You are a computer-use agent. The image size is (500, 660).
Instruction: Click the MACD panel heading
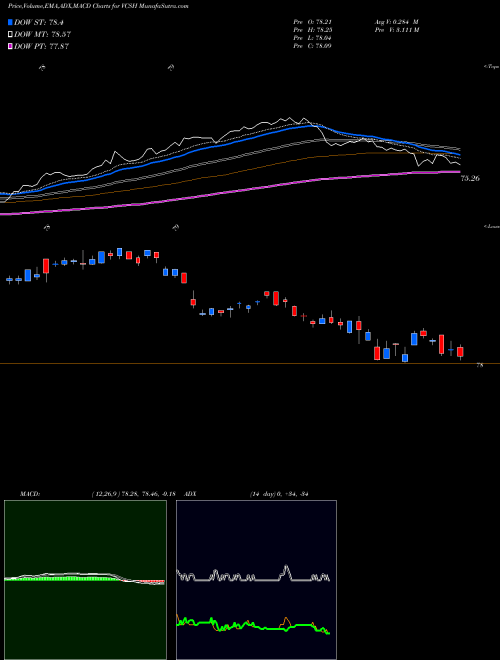[29, 494]
